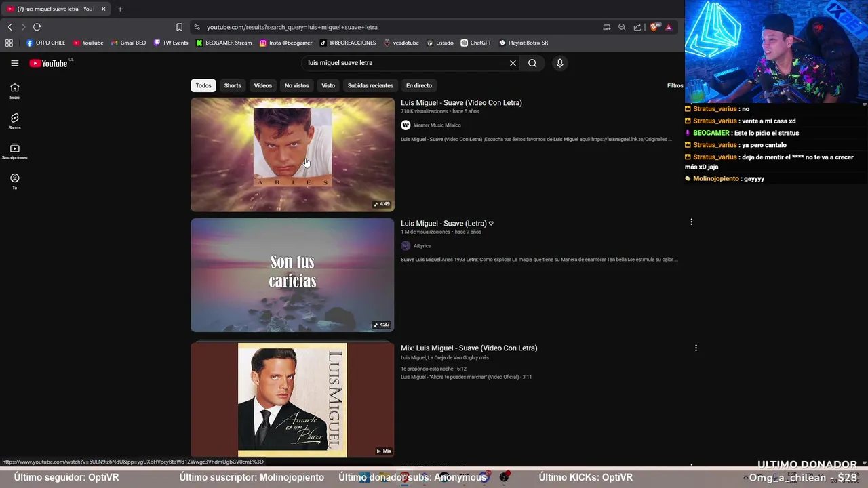Open the YouTube bookmark
Viewport: 868px width, 488px height.
click(x=88, y=43)
